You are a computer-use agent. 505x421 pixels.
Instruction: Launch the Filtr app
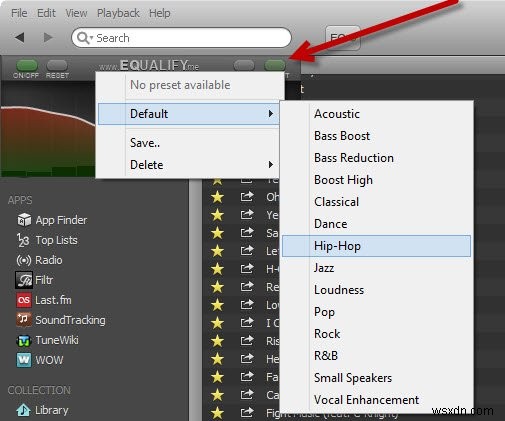pos(34,280)
